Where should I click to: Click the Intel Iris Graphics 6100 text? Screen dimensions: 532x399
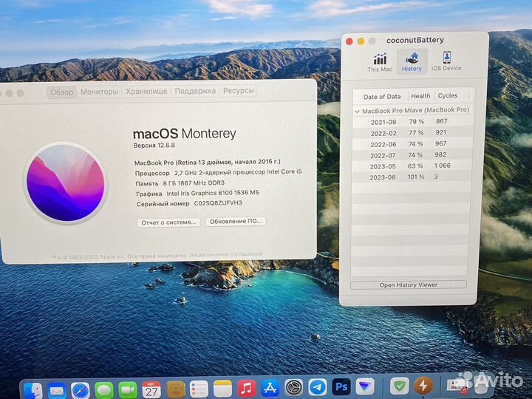click(x=213, y=193)
